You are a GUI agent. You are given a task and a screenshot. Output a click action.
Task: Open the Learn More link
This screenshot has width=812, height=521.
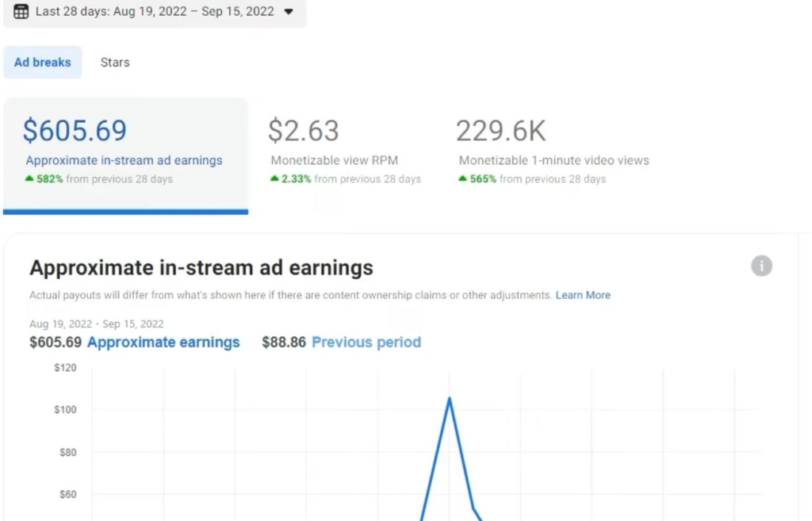pos(583,295)
